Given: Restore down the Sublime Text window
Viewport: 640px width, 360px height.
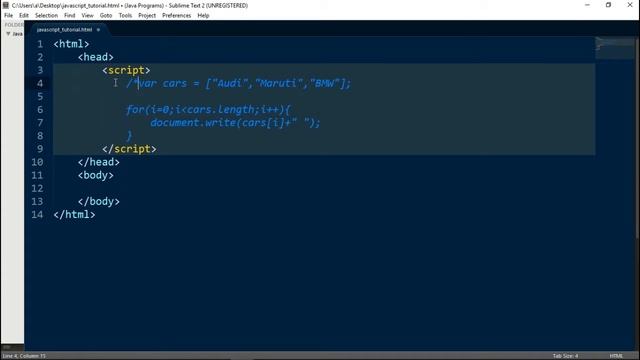Looking at the screenshot, I should point(608,5).
